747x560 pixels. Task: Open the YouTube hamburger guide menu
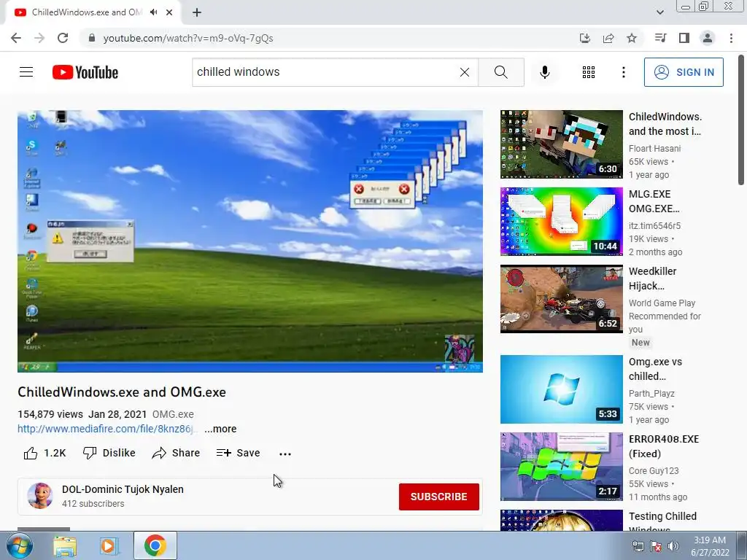26,72
